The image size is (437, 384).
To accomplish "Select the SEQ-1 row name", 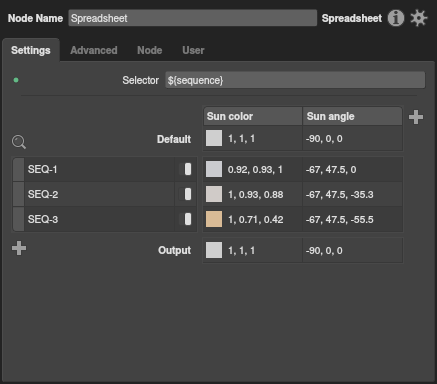I will 42,169.
